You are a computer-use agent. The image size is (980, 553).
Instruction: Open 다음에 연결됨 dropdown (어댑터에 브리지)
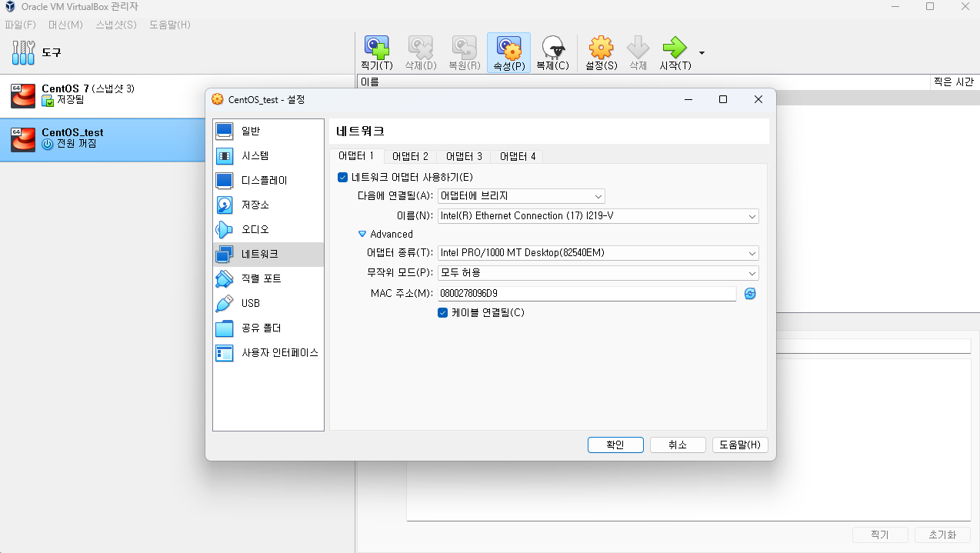coord(521,196)
